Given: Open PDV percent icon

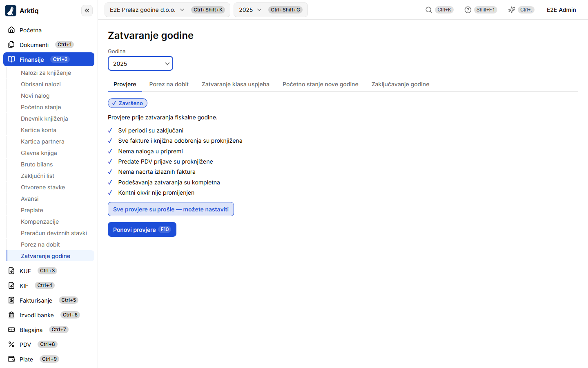Looking at the screenshot, I should pos(11,344).
